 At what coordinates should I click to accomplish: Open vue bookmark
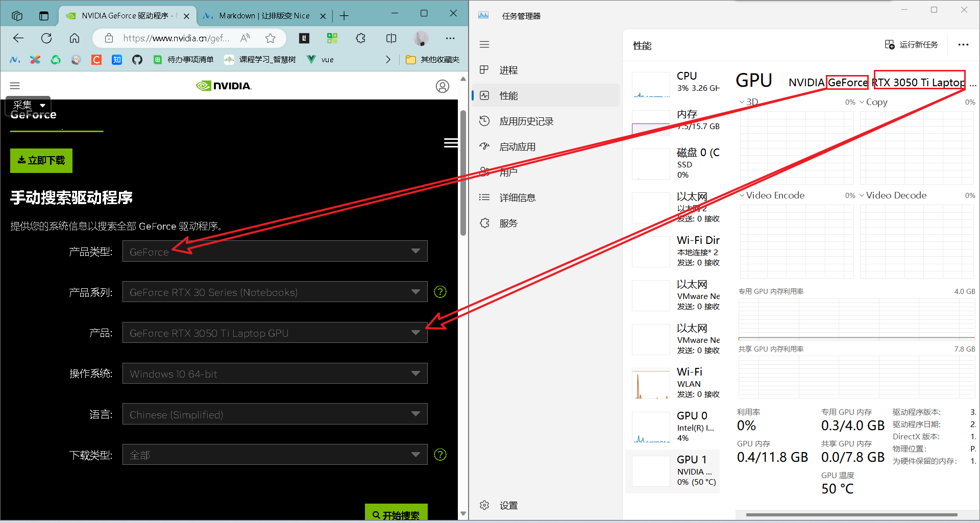pos(320,60)
